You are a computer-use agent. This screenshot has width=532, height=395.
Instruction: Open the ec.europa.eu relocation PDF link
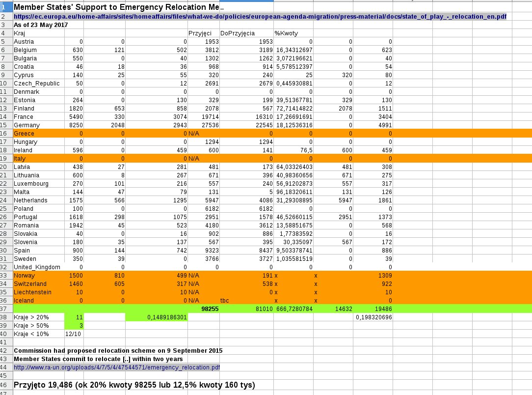260,16
